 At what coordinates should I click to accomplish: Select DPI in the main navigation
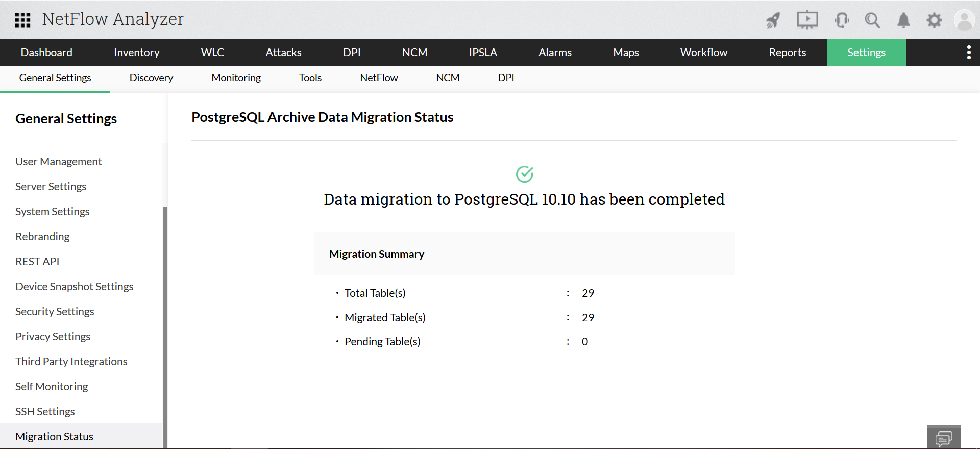352,53
